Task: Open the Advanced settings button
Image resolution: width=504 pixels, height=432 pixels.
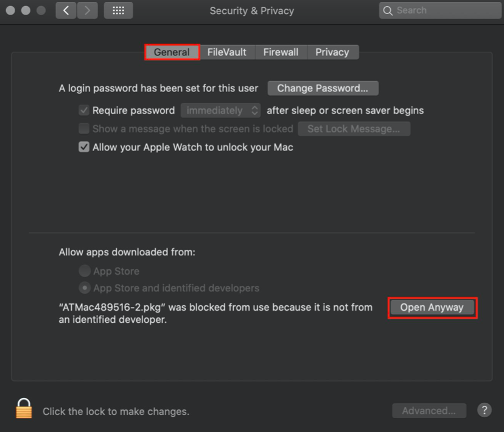Action: pyautogui.click(x=429, y=410)
